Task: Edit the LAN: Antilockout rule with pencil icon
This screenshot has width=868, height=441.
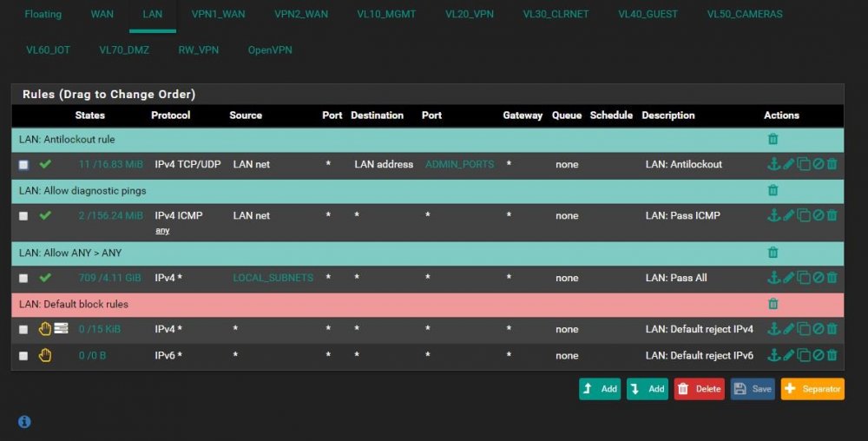Action: pyautogui.click(x=788, y=164)
